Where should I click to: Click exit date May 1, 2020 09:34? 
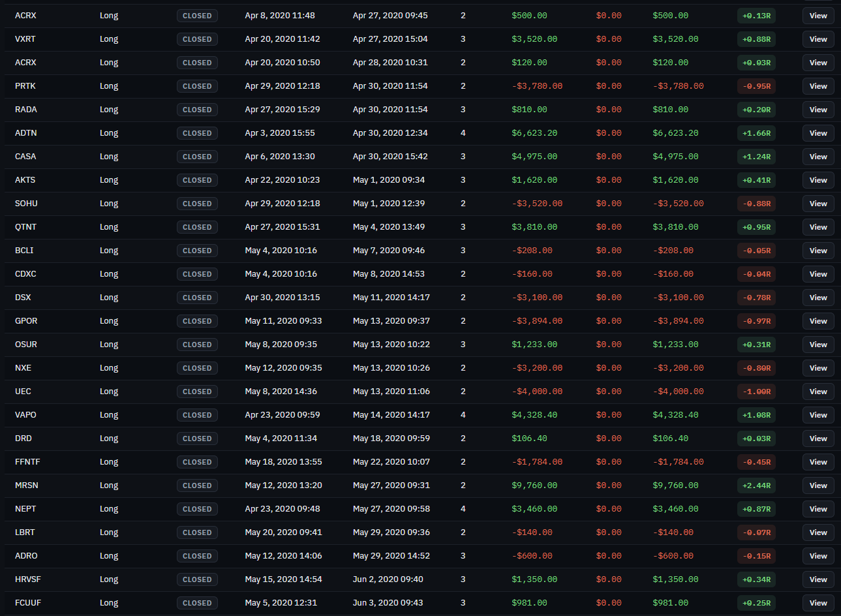[x=389, y=180]
